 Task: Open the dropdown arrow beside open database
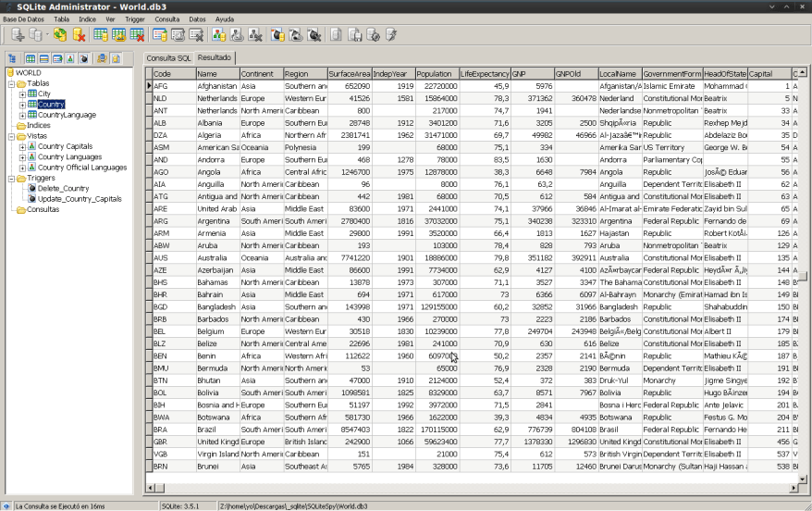(47, 35)
